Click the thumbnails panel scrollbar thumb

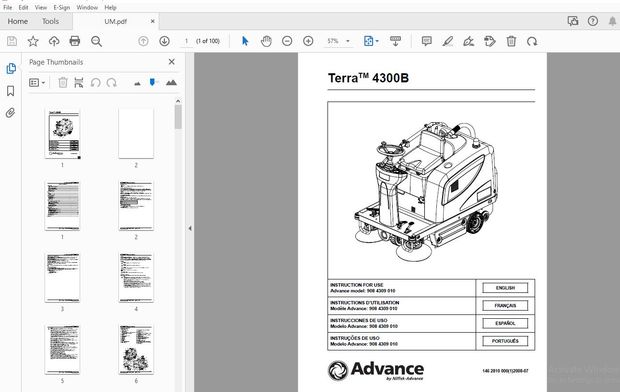point(178,117)
